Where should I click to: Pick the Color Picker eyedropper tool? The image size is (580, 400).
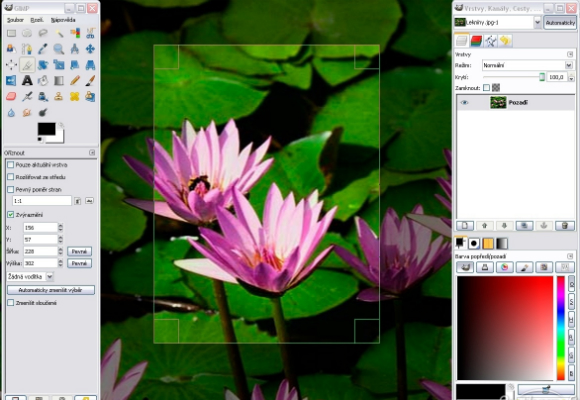coord(43,48)
